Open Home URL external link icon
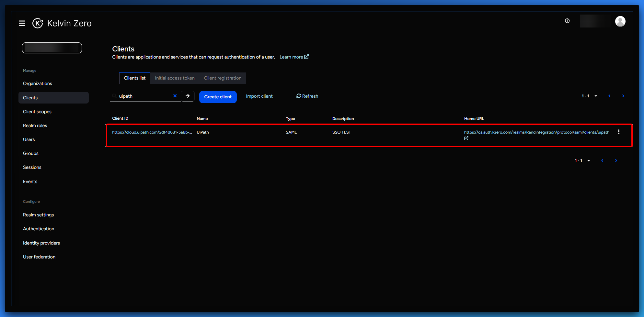 (466, 138)
